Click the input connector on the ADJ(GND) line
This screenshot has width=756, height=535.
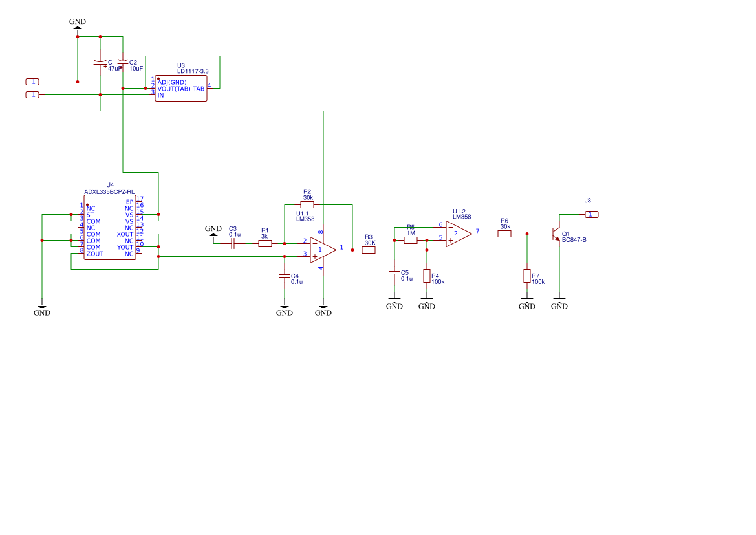tap(32, 82)
